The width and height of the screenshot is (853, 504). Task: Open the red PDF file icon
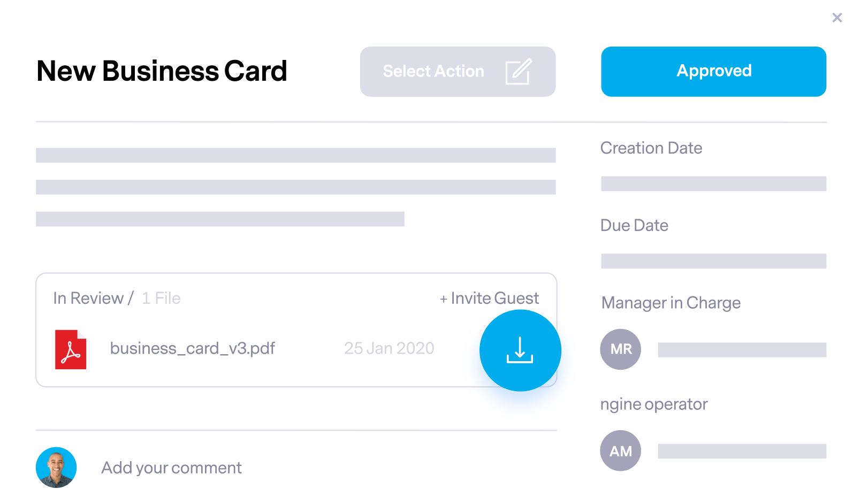click(71, 349)
